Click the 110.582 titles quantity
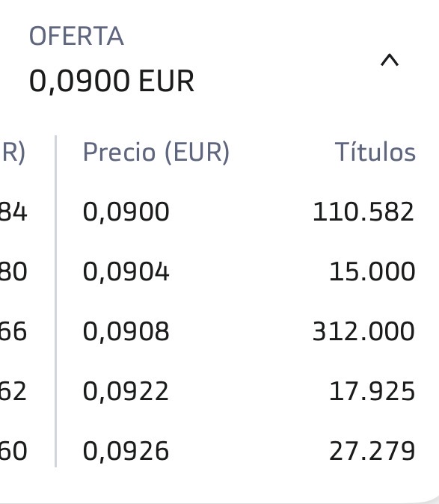Screen dimensions: 439x504 pyautogui.click(x=363, y=212)
